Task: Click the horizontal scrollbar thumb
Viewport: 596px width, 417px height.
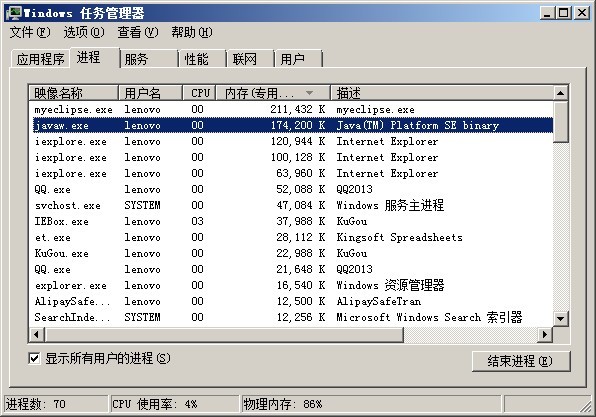Action: [x=224, y=334]
